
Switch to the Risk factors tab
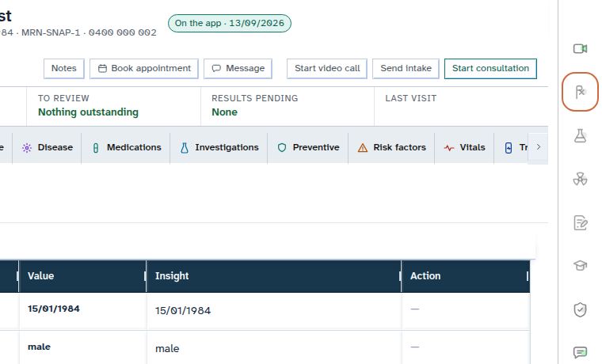(391, 148)
